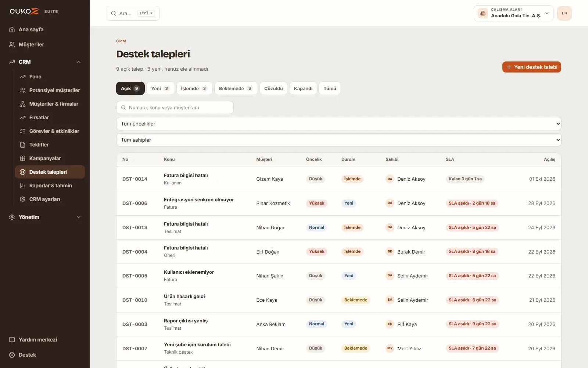Click Kalan 3 gün 1 sa badge

click(x=465, y=179)
